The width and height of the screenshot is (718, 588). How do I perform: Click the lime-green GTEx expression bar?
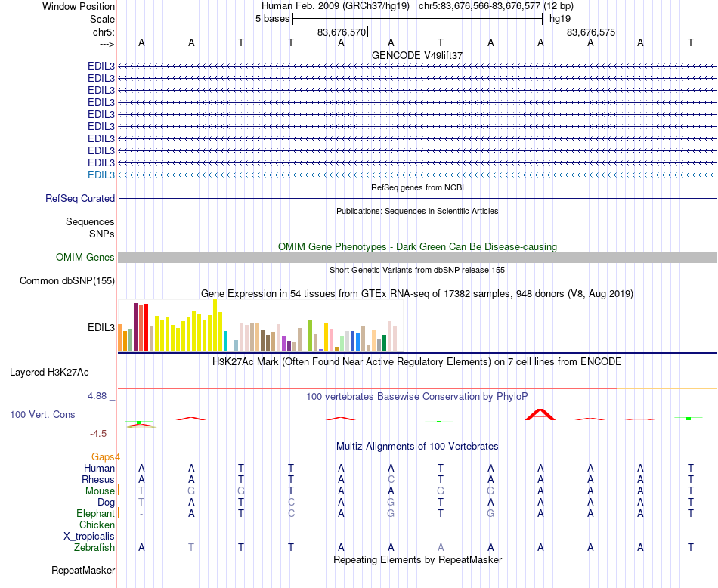click(311, 336)
